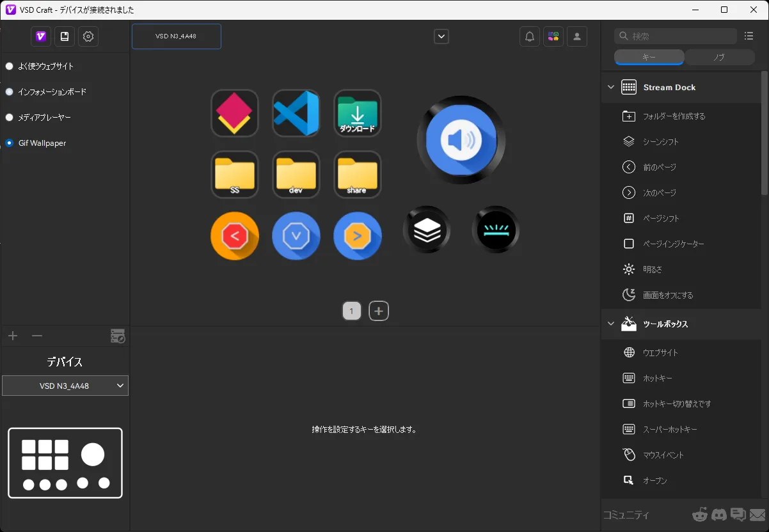The height and width of the screenshot is (532, 769).
Task: Collapse the Stream Dock section
Action: click(x=610, y=88)
